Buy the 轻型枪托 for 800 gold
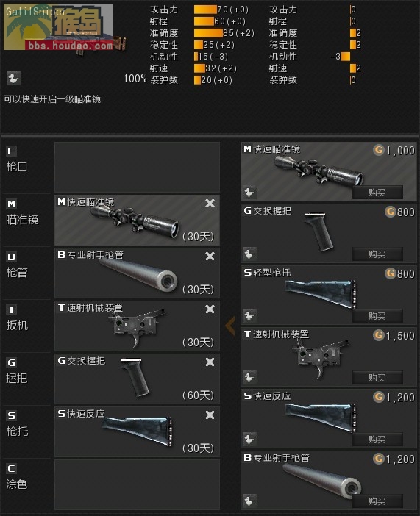Viewport: 420px width, 516px height. (377, 316)
